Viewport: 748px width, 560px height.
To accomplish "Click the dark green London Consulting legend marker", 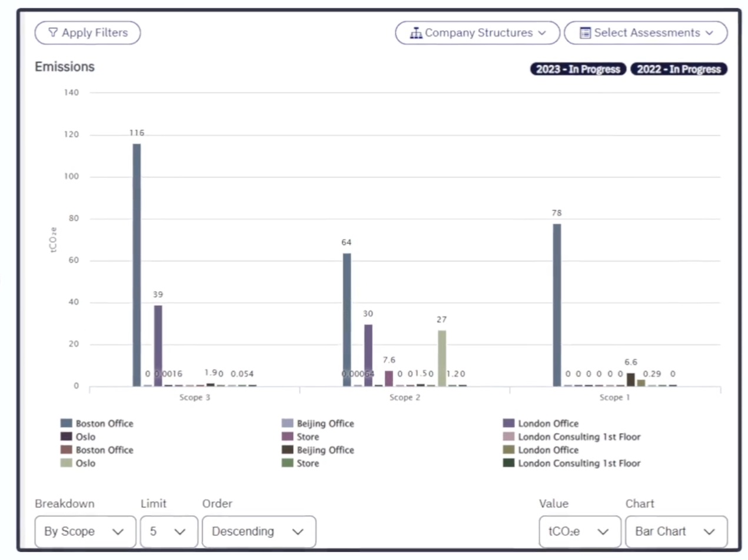I will tap(508, 464).
